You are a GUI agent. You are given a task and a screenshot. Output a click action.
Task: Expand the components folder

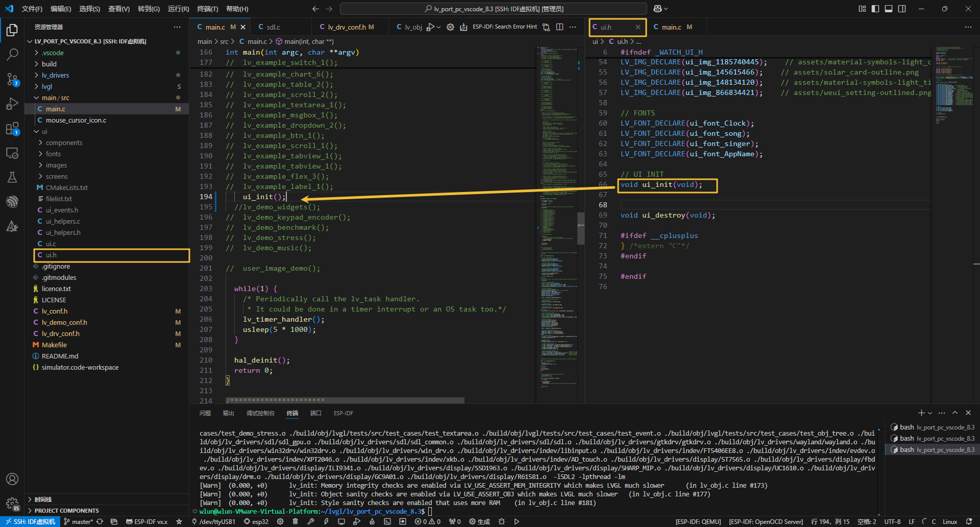pyautogui.click(x=107, y=142)
